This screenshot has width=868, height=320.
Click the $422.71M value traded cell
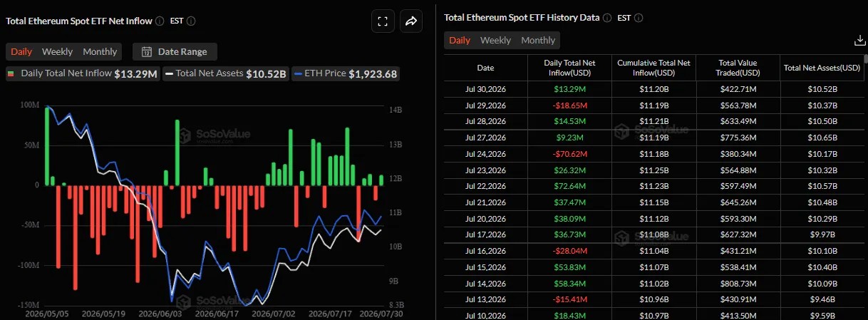pos(738,89)
